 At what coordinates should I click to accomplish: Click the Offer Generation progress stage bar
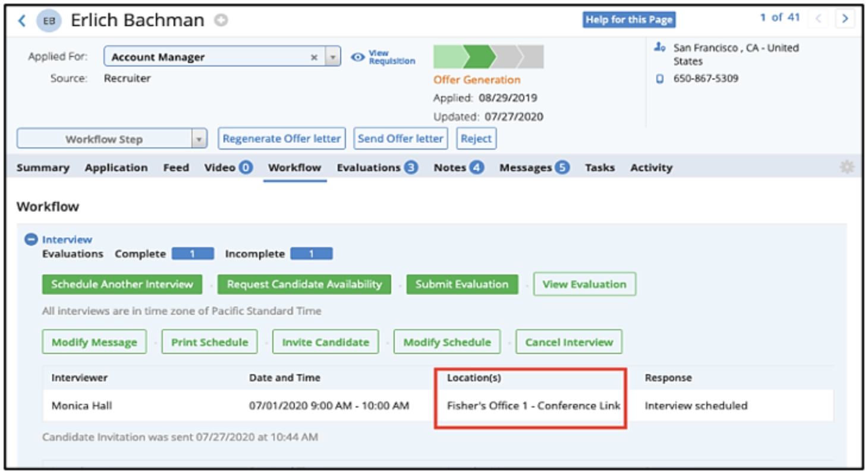click(x=488, y=57)
